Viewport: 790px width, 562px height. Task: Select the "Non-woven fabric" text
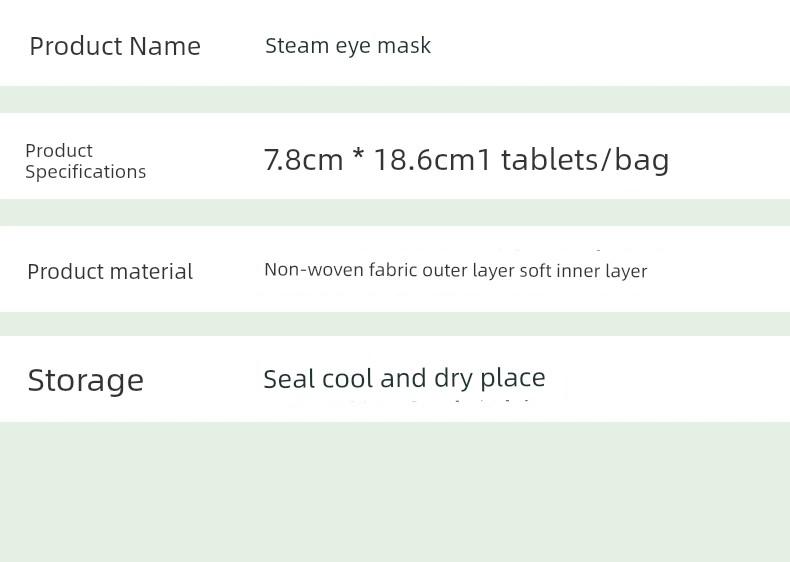click(x=340, y=270)
